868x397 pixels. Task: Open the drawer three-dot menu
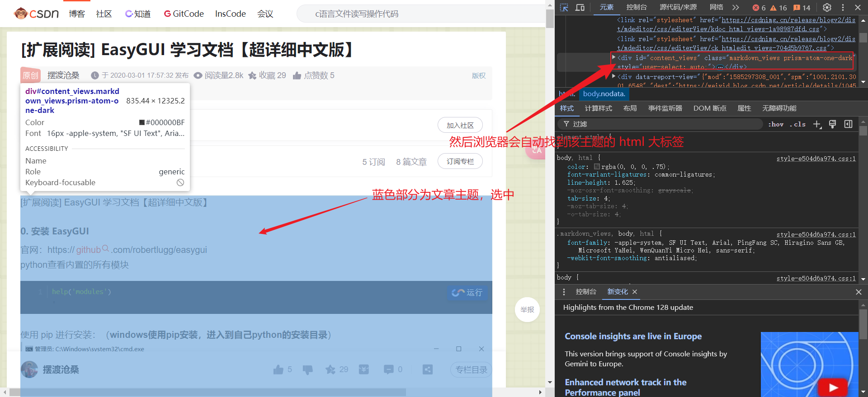click(564, 292)
